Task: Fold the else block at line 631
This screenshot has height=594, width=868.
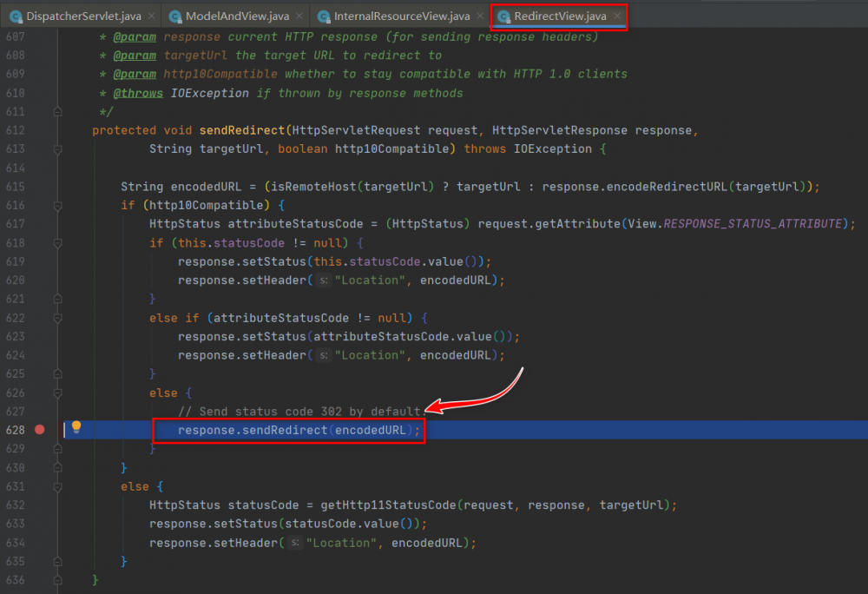Action: pos(57,486)
